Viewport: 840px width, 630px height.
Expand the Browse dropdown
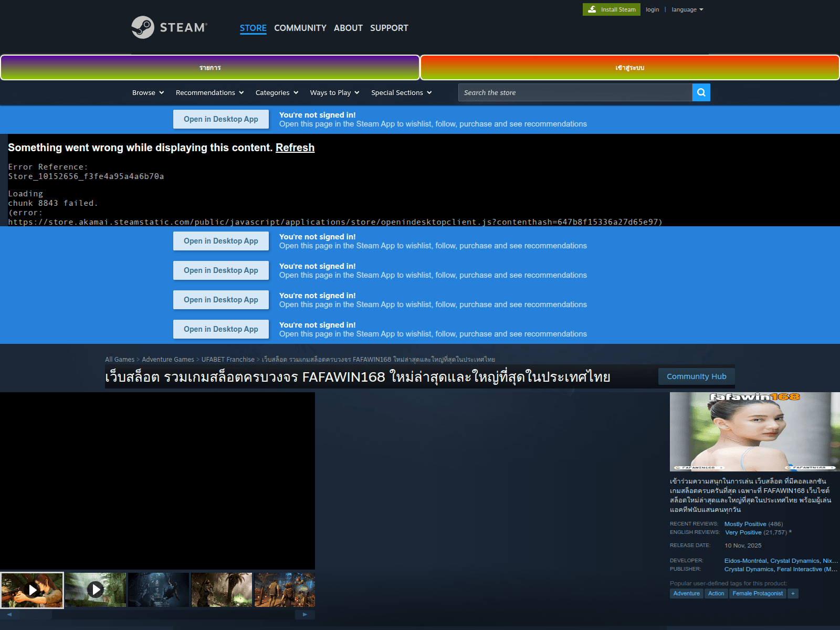pos(148,92)
